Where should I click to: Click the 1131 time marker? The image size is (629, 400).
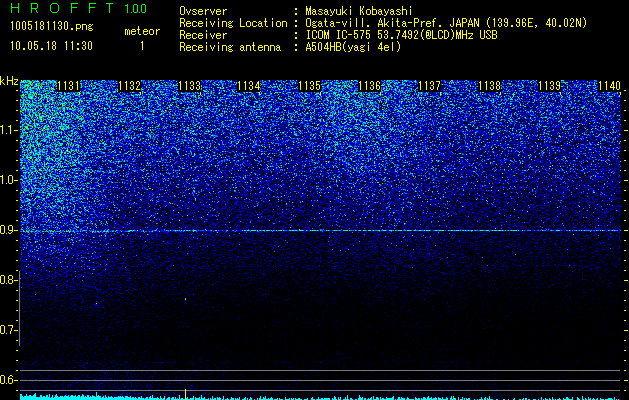click(69, 86)
